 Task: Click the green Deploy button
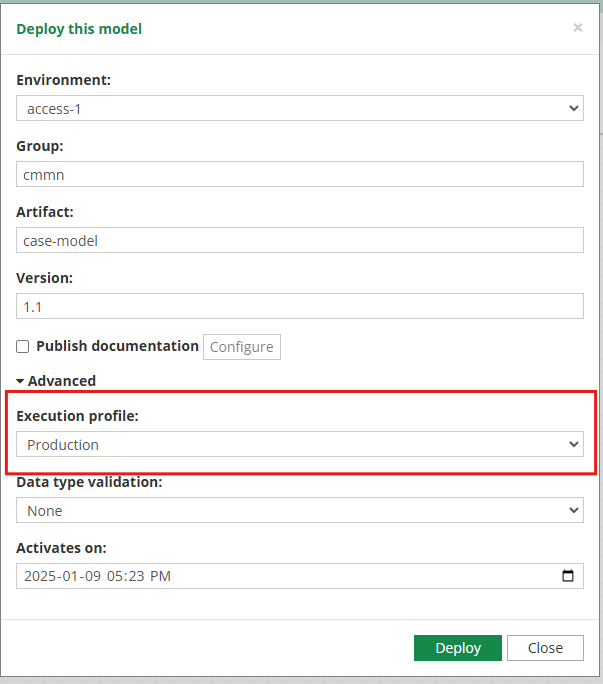click(x=457, y=648)
